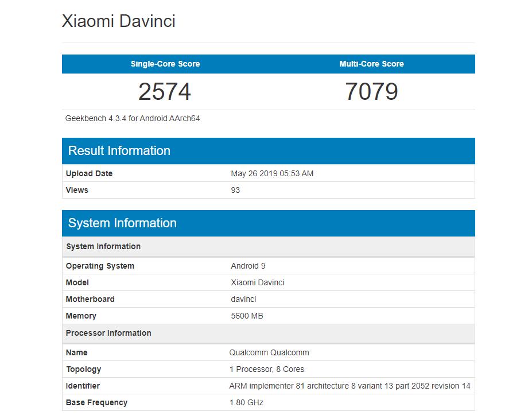Select the Single-Core Score header
Viewport: 532px width, 419px height.
(165, 64)
